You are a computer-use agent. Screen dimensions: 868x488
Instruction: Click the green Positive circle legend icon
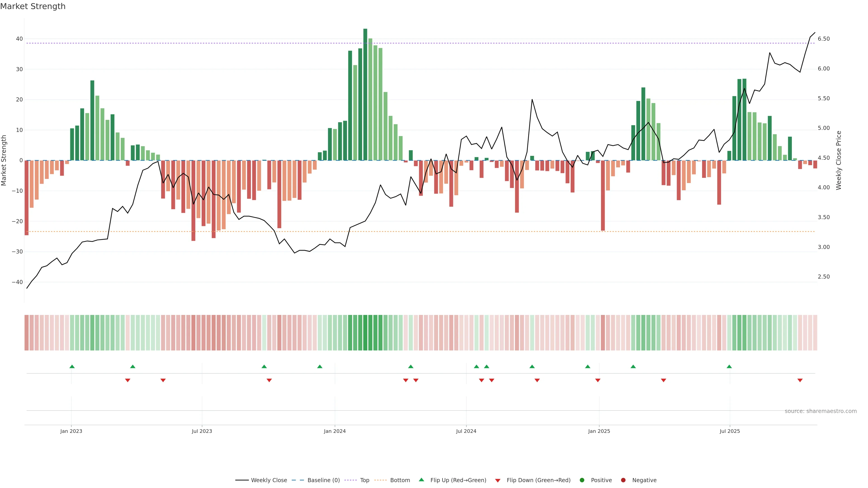tap(582, 480)
